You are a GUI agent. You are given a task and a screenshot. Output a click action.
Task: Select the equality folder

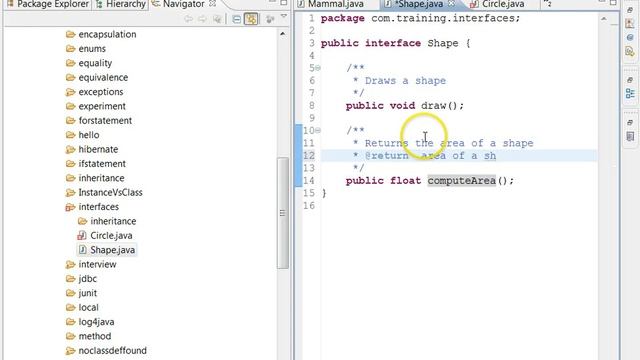95,63
